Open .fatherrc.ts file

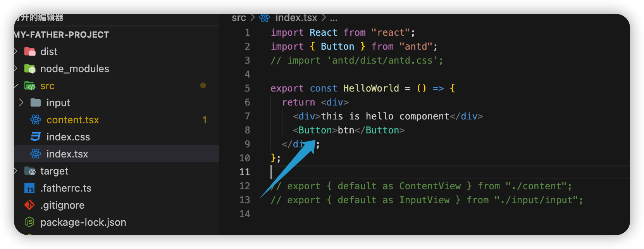click(x=66, y=188)
